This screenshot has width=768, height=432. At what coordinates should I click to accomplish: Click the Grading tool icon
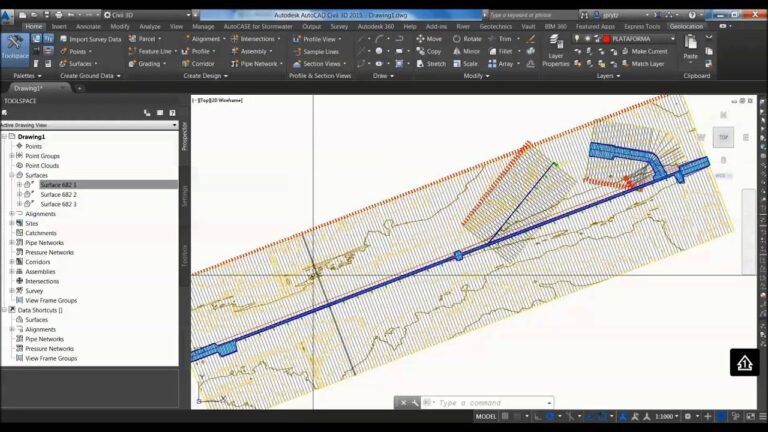point(132,64)
